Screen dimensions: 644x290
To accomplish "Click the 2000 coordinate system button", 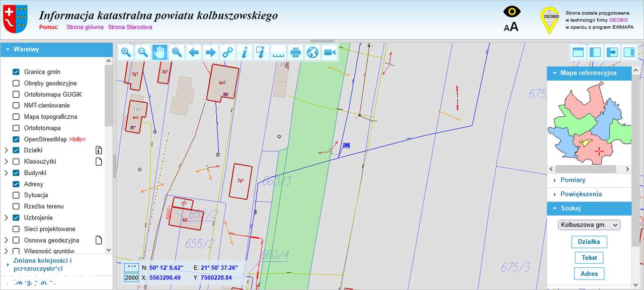I will pyautogui.click(x=131, y=277).
